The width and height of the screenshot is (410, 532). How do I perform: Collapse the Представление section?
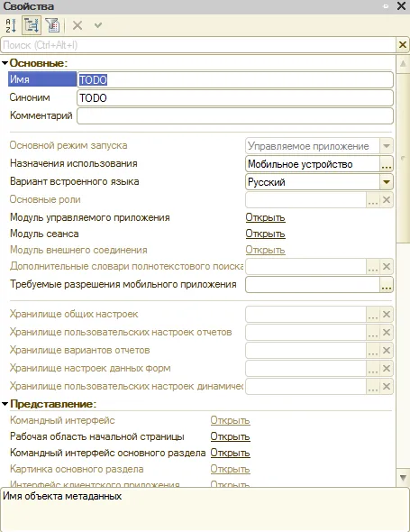point(5,404)
